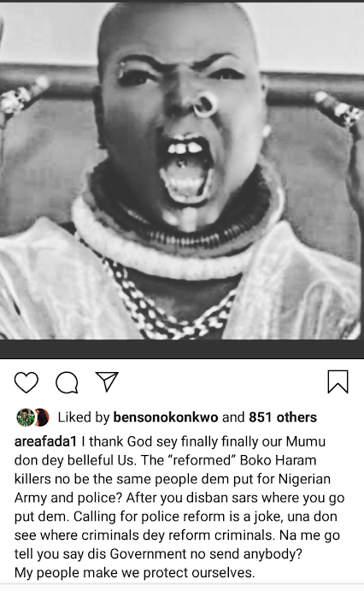Open the second liker's dark avatar

click(42, 417)
